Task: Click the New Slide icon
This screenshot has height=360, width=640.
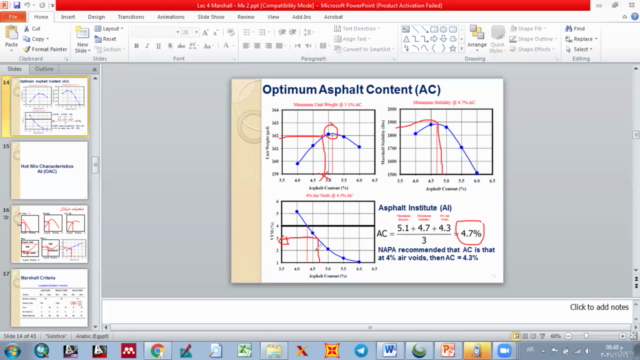Action: coord(82,34)
